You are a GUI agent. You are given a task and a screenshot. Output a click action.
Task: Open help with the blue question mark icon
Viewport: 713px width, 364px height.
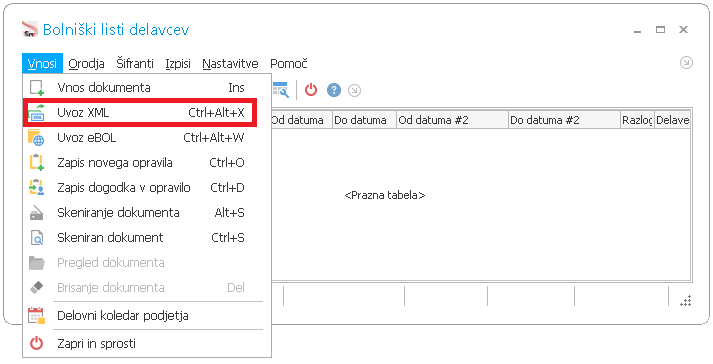tap(334, 90)
